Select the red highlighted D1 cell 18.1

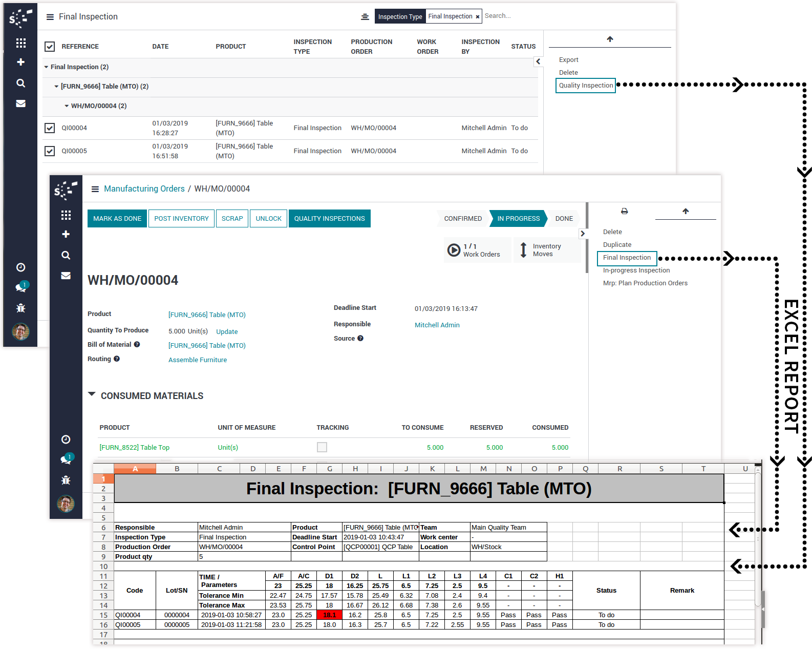tap(329, 615)
